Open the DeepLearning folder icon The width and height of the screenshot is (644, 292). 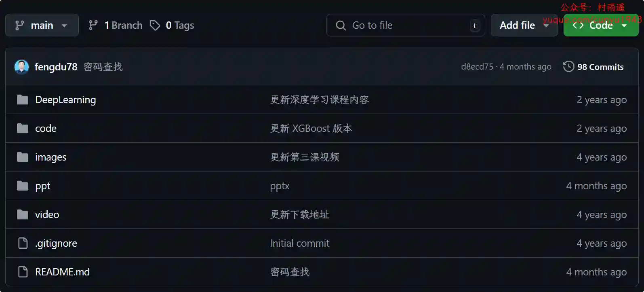(23, 99)
